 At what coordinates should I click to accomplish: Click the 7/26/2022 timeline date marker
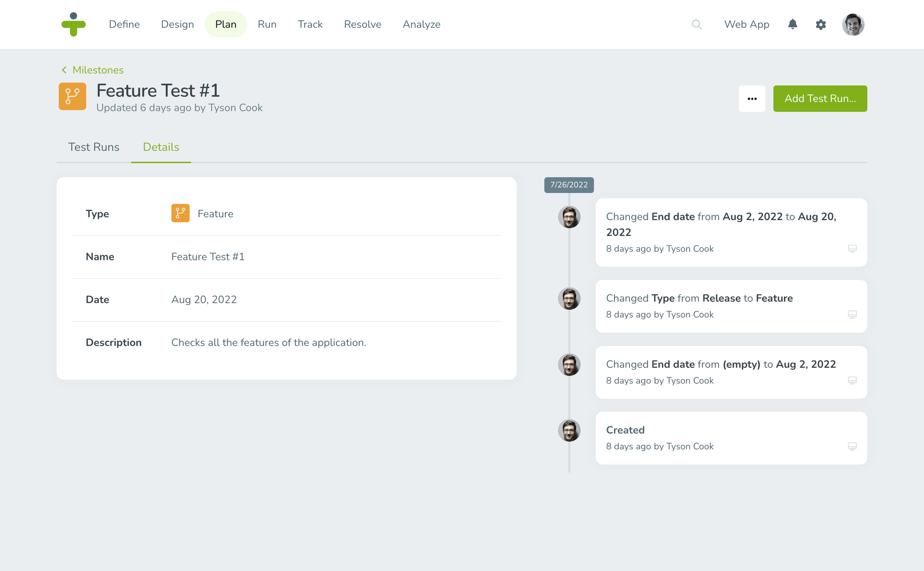569,185
